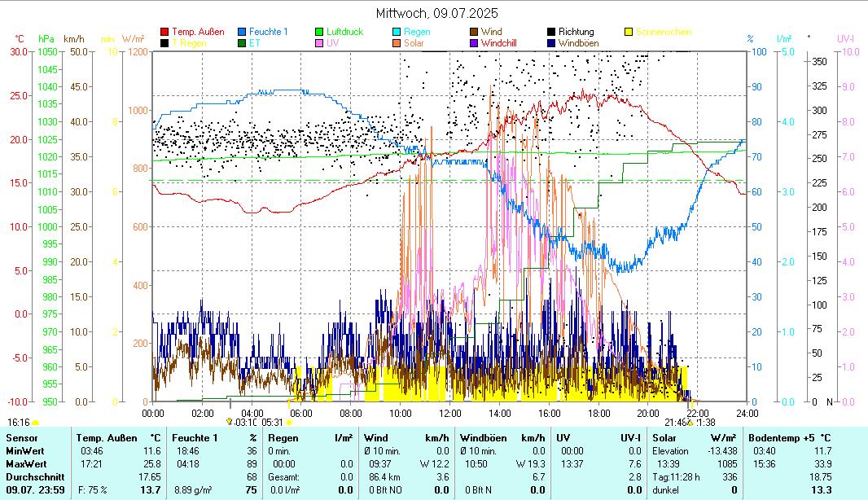
Task: Click the Regen table header
Action: 282,438
